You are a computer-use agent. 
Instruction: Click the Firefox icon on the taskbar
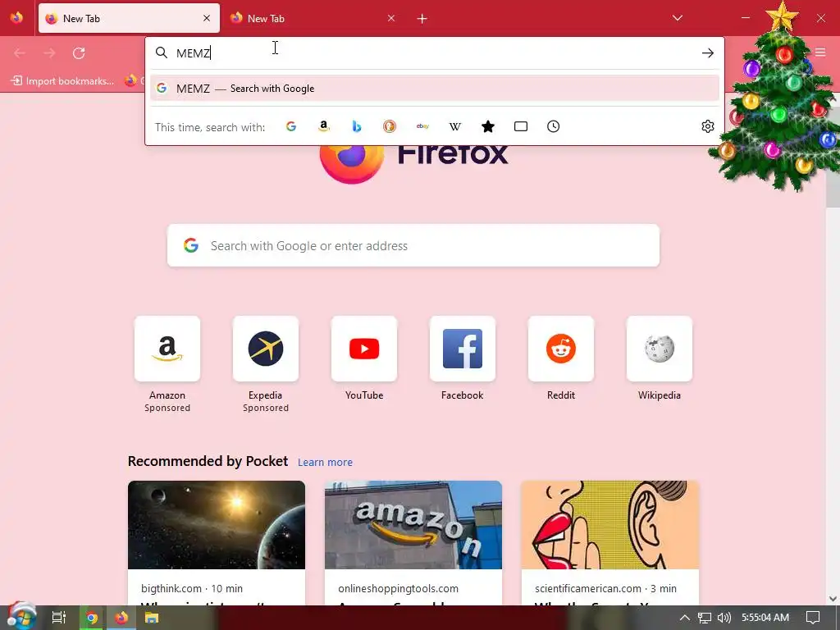121,618
